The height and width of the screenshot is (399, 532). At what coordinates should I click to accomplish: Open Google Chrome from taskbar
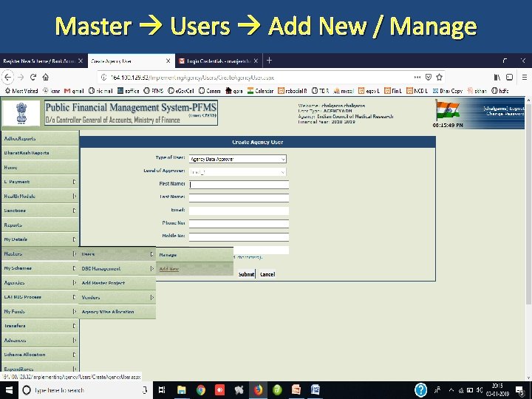click(x=200, y=390)
